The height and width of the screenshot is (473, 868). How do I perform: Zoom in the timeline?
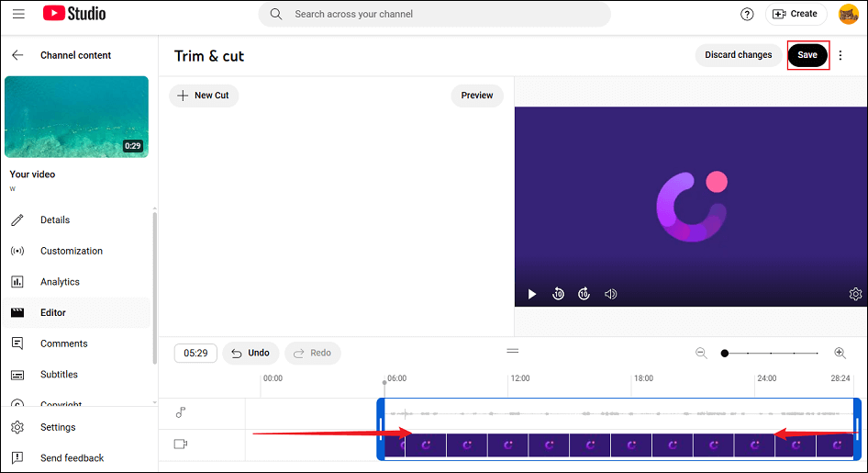[840, 353]
